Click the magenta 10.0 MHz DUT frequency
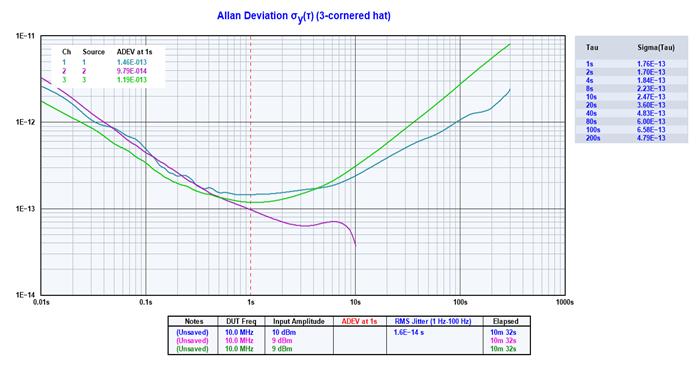698x376 pixels. [239, 340]
